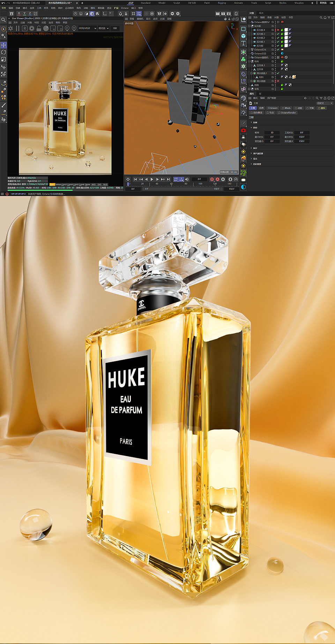Toggle visibility dots of 地面 object
Screen dimensions: 335x644
275,85
